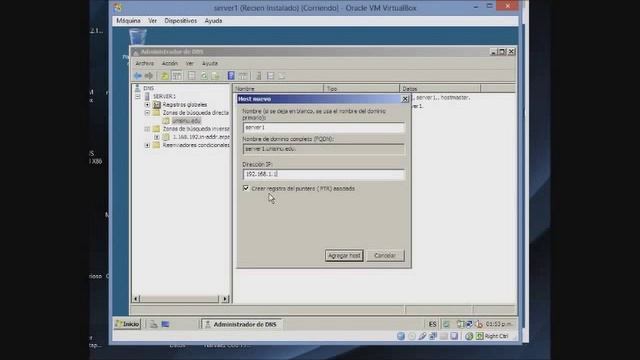Click the Refresh icon in DNS toolbar
The width and height of the screenshot is (640, 360).
click(204, 76)
